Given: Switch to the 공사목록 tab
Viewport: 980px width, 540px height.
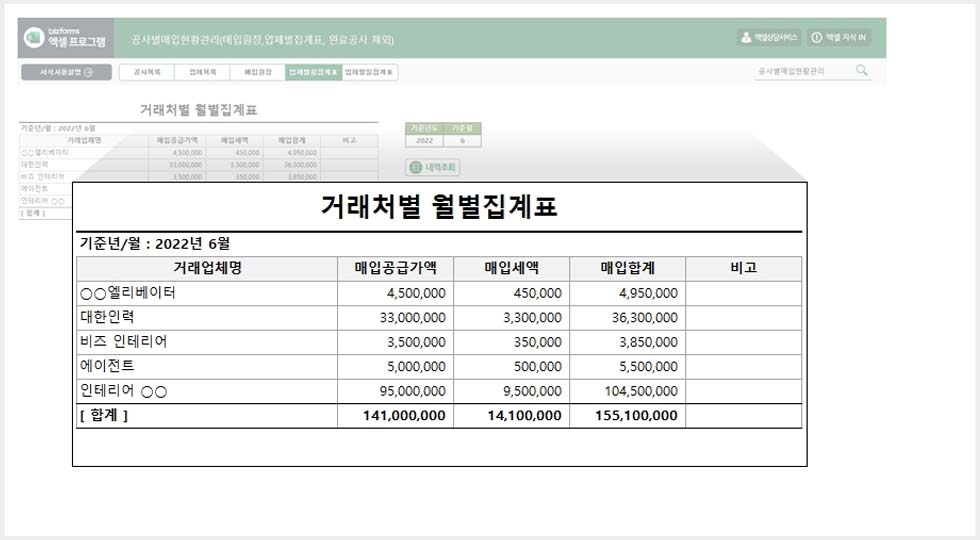Looking at the screenshot, I should [147, 72].
